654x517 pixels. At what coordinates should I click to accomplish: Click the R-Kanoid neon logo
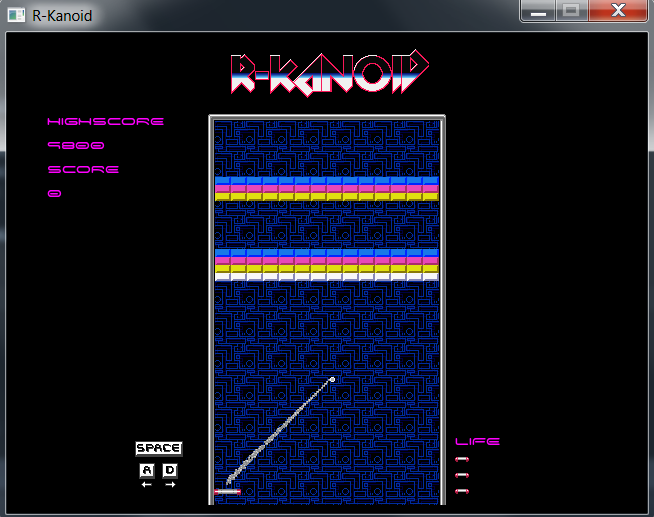pyautogui.click(x=329, y=73)
